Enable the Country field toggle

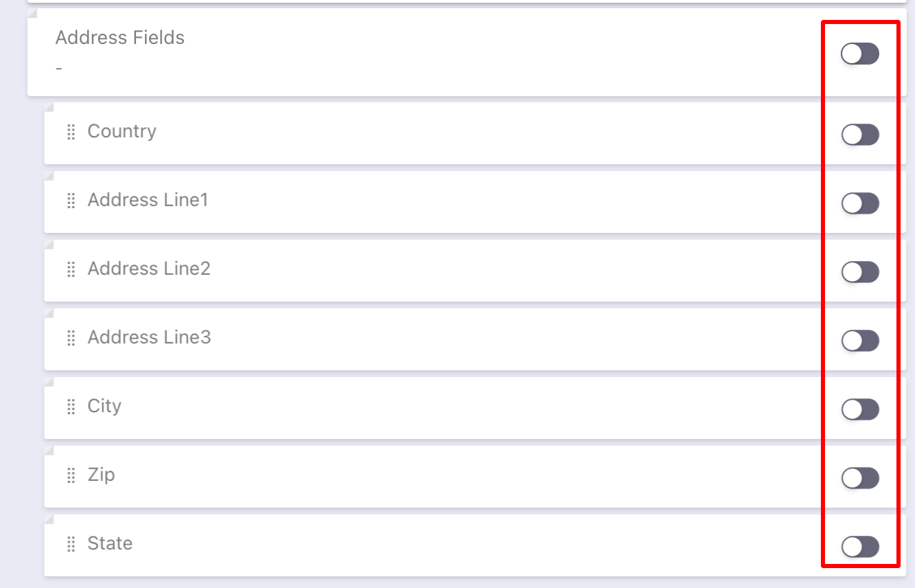pyautogui.click(x=859, y=135)
